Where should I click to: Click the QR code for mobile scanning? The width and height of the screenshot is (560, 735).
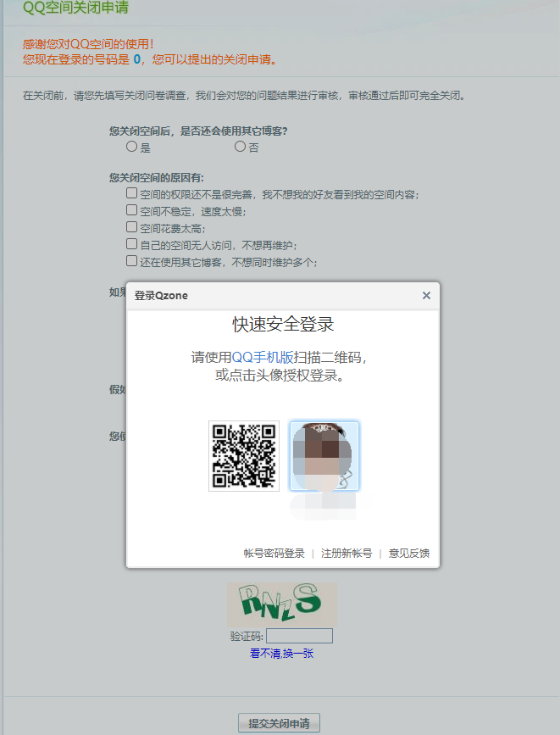244,456
